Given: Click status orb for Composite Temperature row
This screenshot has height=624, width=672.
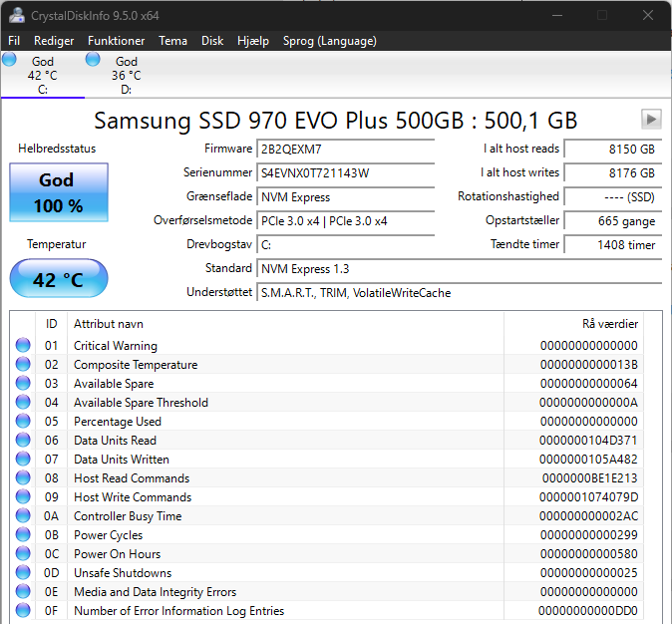Looking at the screenshot, I should coord(23,364).
